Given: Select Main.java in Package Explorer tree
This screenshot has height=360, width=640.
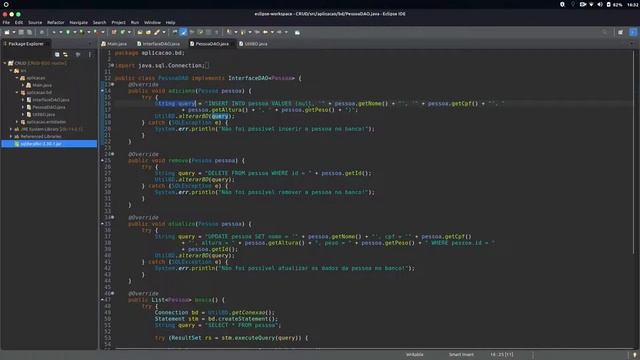Looking at the screenshot, I should tap(42, 85).
